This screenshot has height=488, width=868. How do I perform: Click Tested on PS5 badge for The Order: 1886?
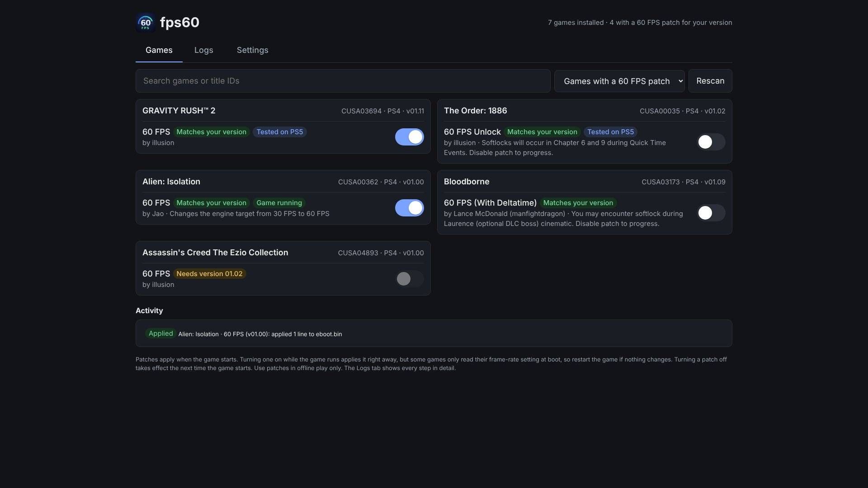click(610, 132)
